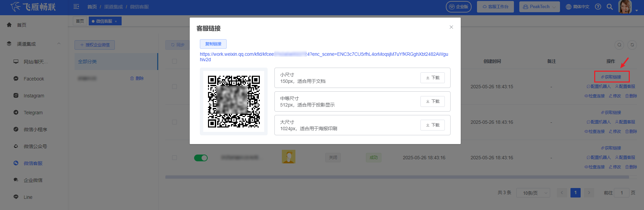Click the 前往 page number input
The height and width of the screenshot is (210, 644).
[x=622, y=193]
